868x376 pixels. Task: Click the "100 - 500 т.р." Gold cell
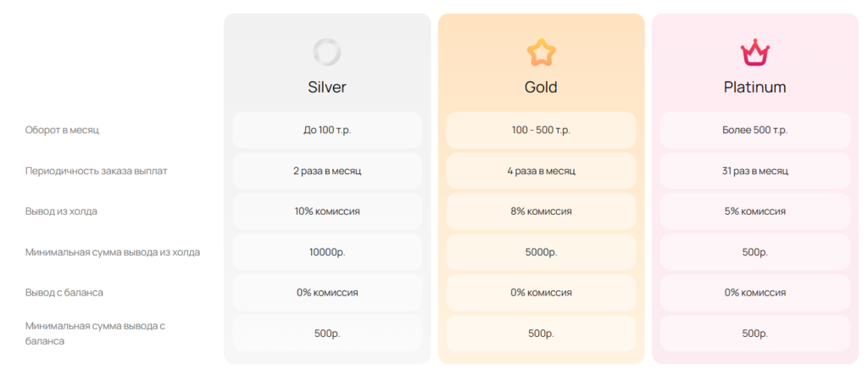[541, 131]
